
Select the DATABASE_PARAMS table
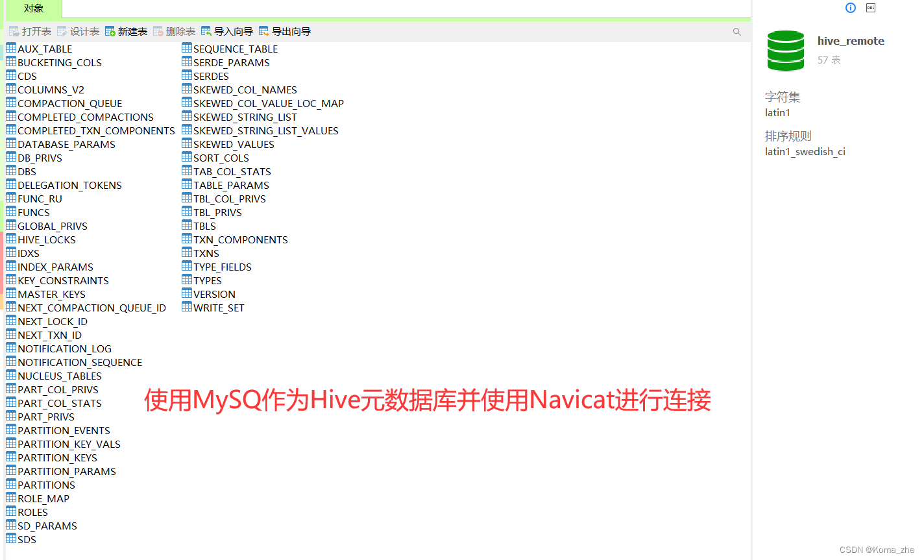coord(66,144)
